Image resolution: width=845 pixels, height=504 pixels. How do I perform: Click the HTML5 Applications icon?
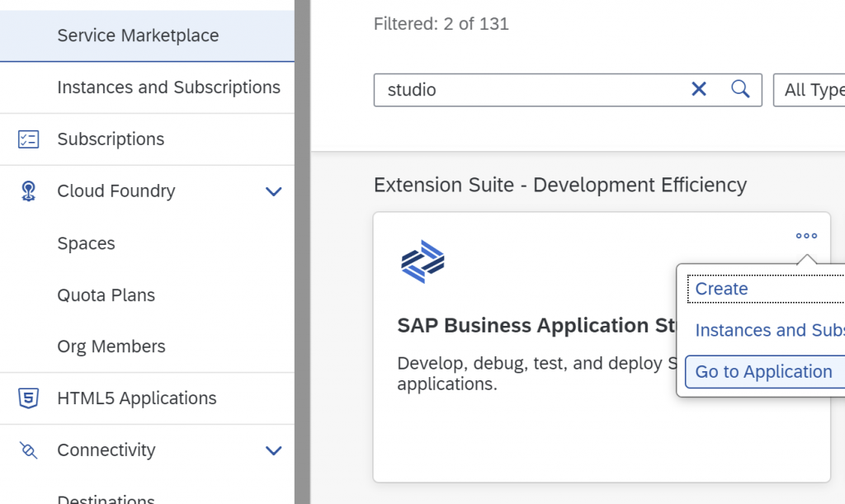tap(28, 398)
